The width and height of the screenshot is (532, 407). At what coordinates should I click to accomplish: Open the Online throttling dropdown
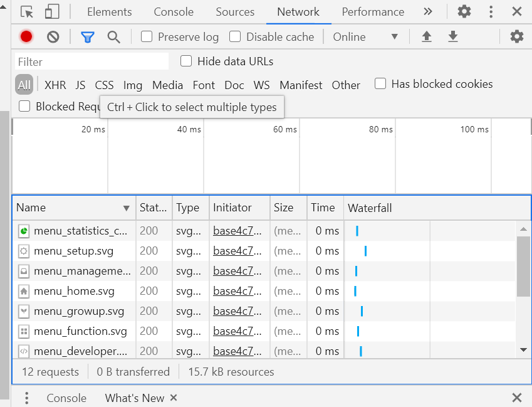tap(365, 36)
